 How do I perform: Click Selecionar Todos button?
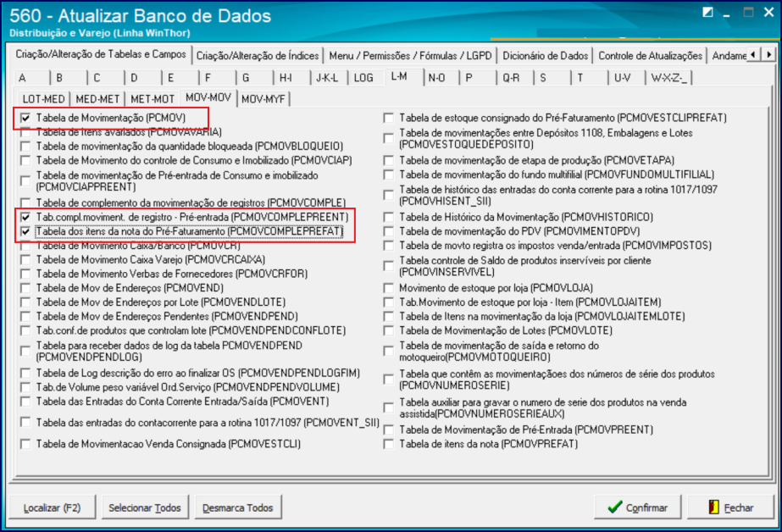click(x=145, y=507)
